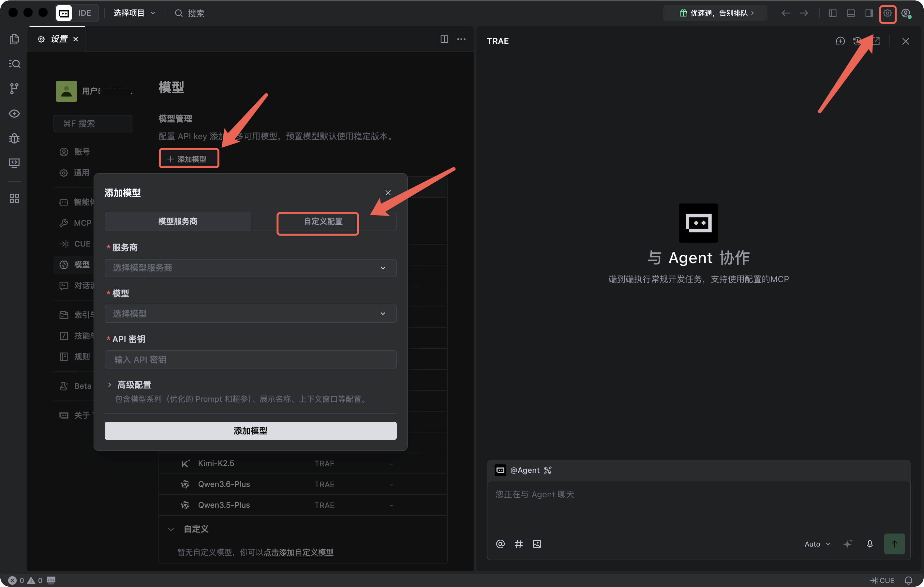This screenshot has width=924, height=587.
Task: Confirm with the wide 添加模型 button
Action: pos(251,430)
